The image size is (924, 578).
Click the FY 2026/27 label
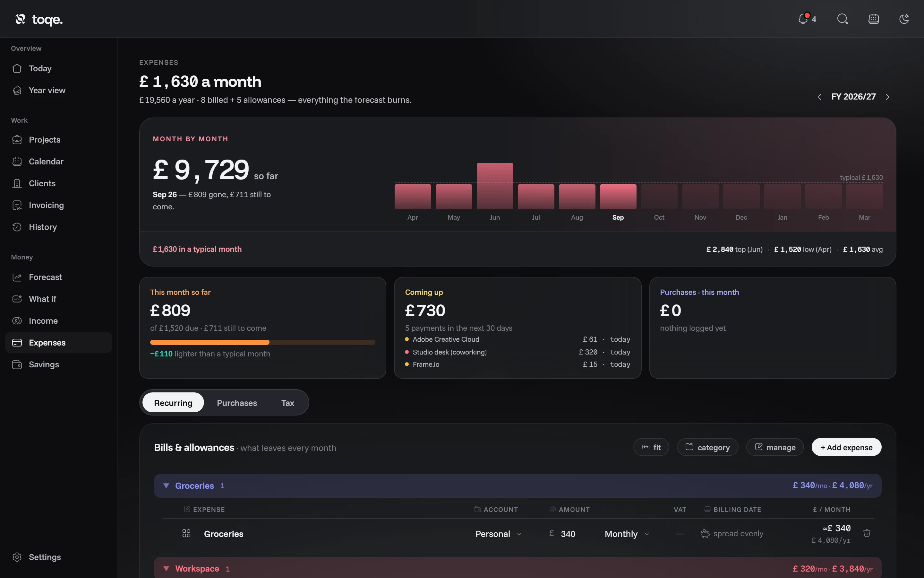(x=853, y=97)
